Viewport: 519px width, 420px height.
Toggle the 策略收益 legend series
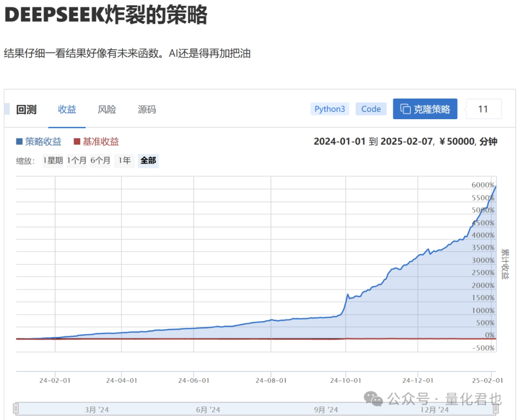[39, 142]
